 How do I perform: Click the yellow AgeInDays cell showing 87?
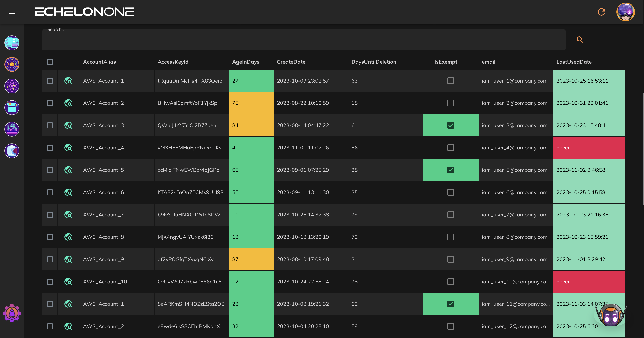tap(251, 259)
